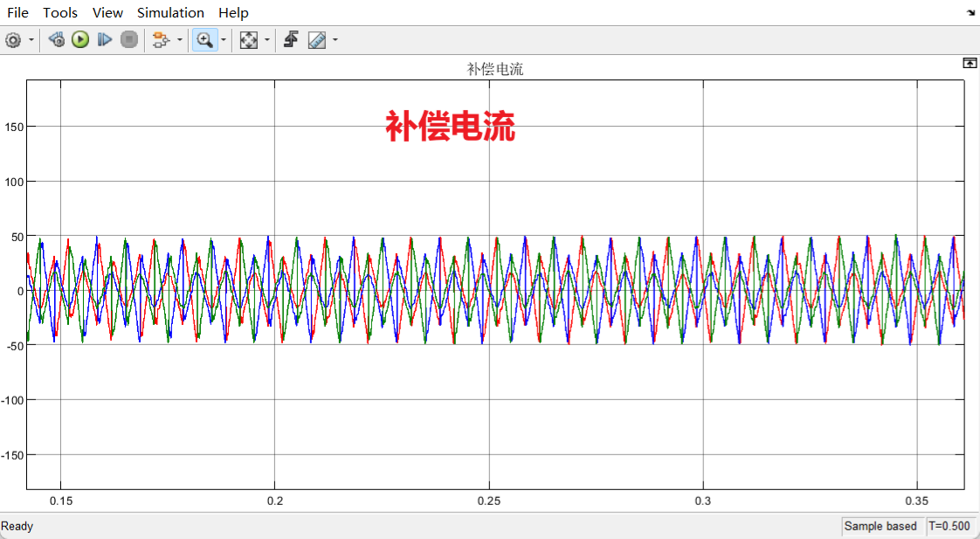
Task: Expand dropdown arrow beside configuration gear
Action: 31,39
